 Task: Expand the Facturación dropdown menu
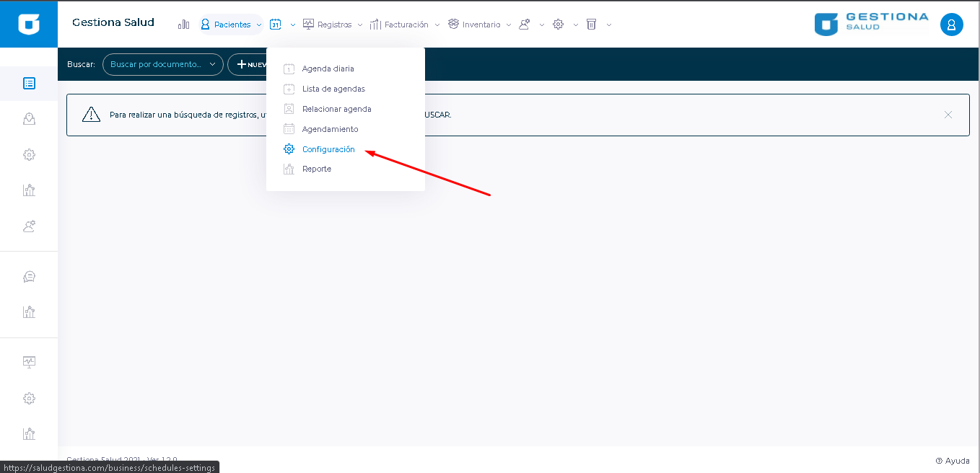tap(405, 25)
